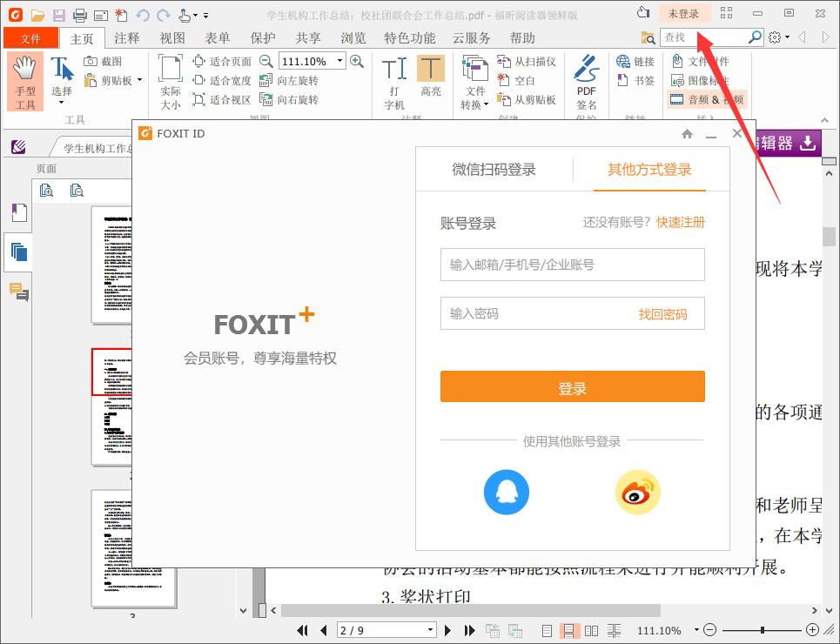Select the Hand tool (手型工具)
The width and height of the screenshot is (840, 644).
[x=24, y=83]
